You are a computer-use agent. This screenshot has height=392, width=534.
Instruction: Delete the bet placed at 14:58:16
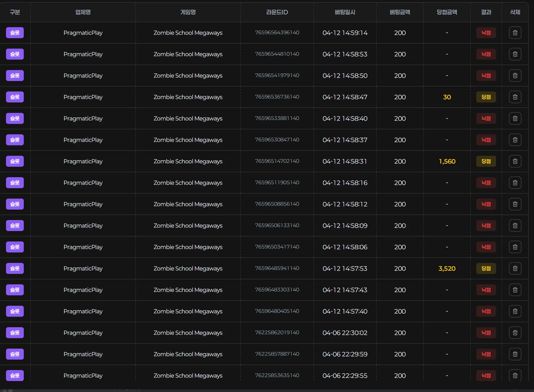tap(515, 183)
